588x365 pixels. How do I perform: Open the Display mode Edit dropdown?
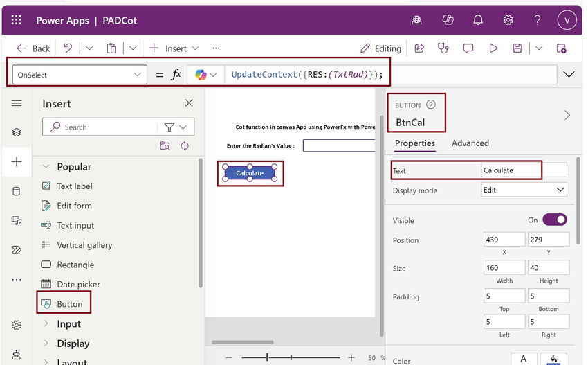tap(524, 190)
